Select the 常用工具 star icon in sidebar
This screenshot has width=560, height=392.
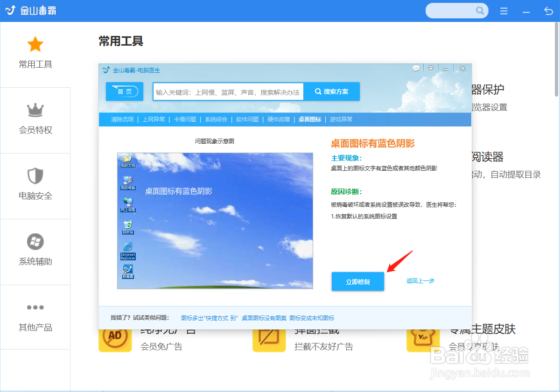(35, 43)
